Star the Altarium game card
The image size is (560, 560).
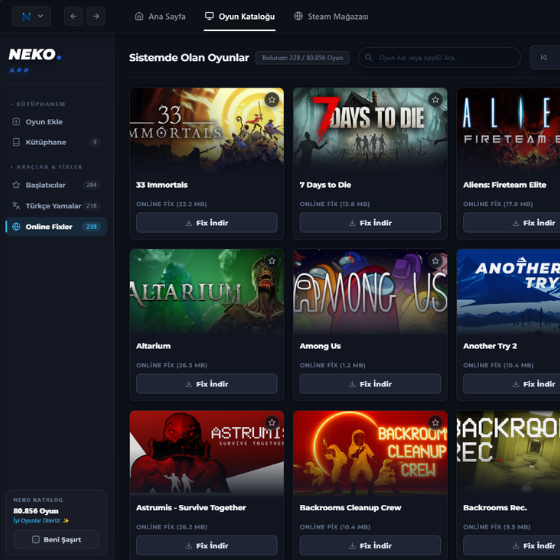click(x=272, y=261)
